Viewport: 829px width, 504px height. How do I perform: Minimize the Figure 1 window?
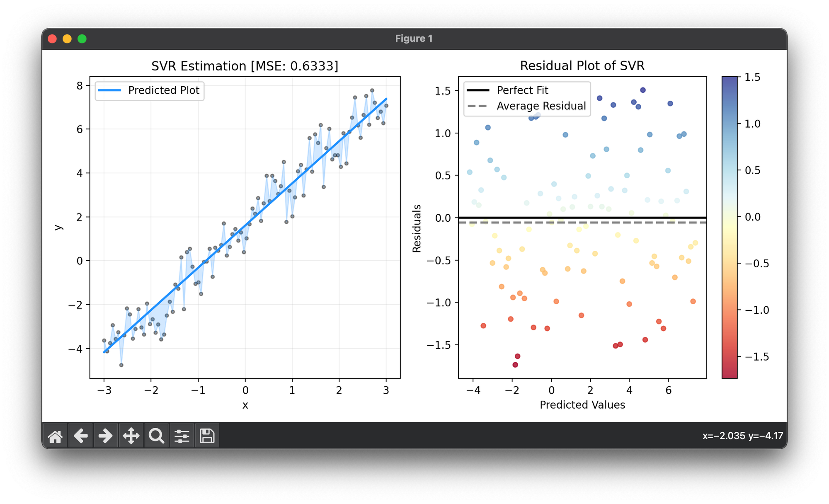pos(67,39)
